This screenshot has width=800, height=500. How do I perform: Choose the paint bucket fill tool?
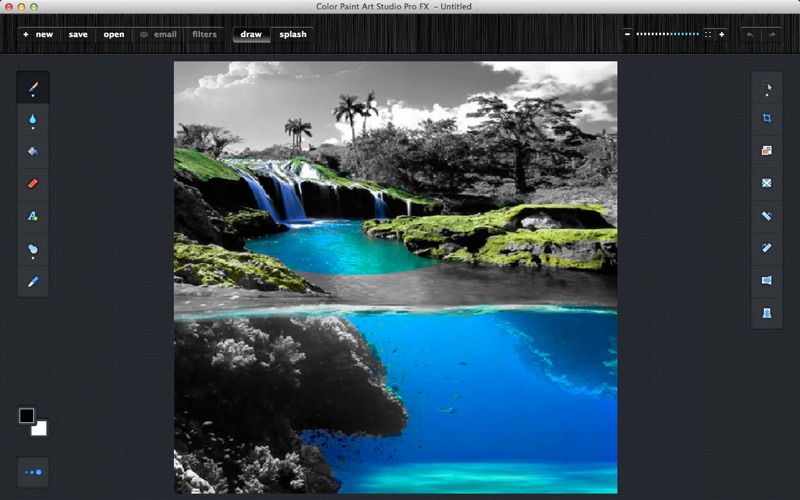click(33, 152)
